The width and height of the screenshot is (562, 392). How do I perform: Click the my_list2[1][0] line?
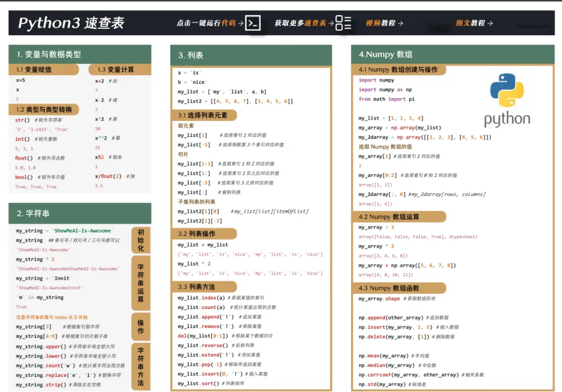[243, 211]
